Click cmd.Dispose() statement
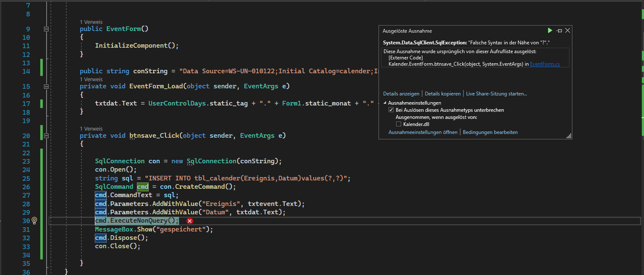 tap(122, 238)
